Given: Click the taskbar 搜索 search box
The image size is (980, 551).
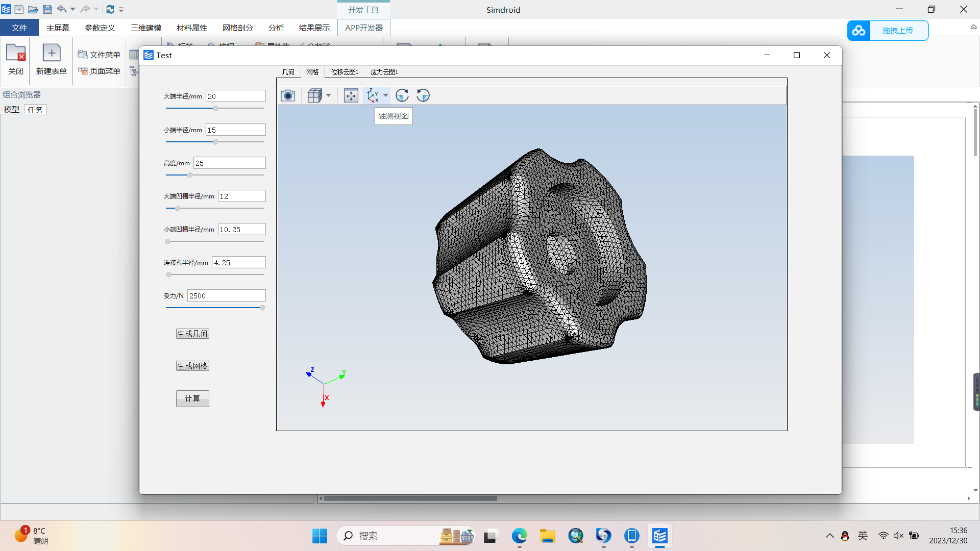Looking at the screenshot, I should coord(405,536).
